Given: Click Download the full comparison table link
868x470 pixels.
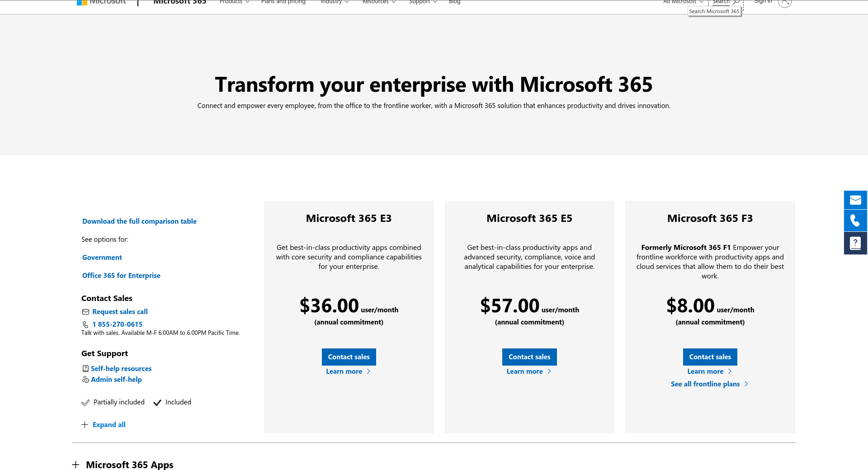Looking at the screenshot, I should (139, 221).
